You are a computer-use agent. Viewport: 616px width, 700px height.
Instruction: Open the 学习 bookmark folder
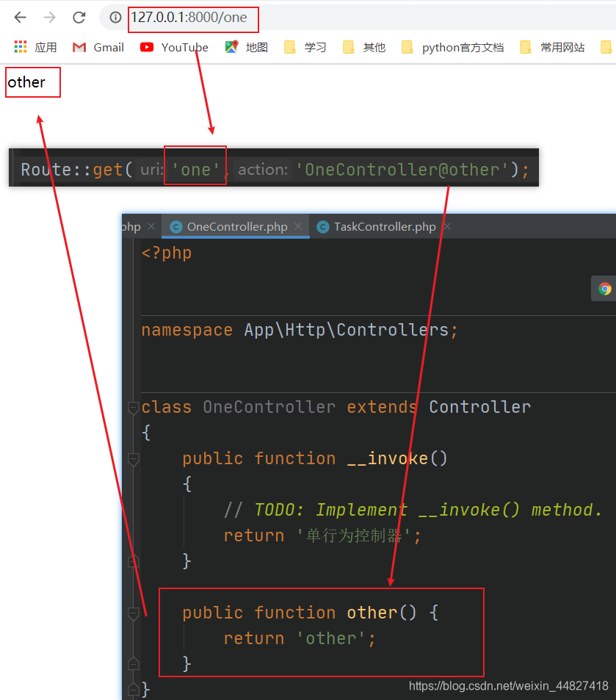pos(305,47)
